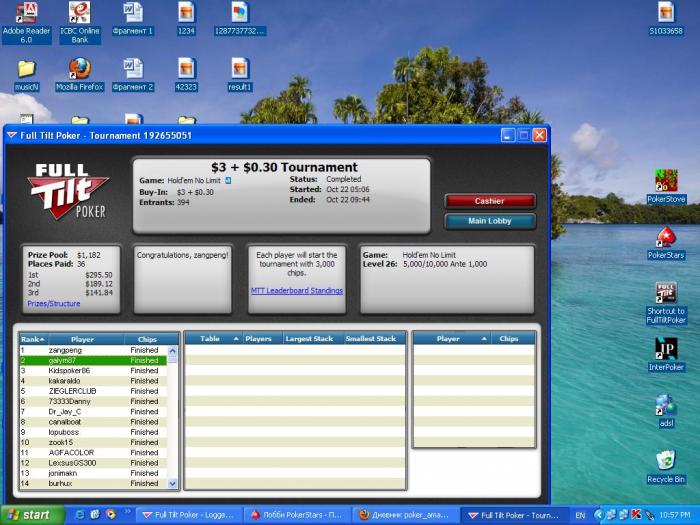
Task: Click scroll-up arrow in standings list
Action: click(172, 350)
